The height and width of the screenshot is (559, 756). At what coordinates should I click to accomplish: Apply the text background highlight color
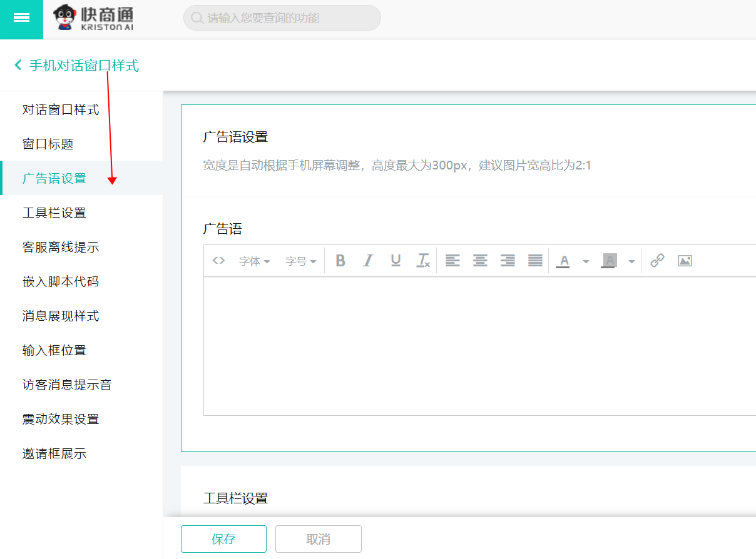coord(608,261)
